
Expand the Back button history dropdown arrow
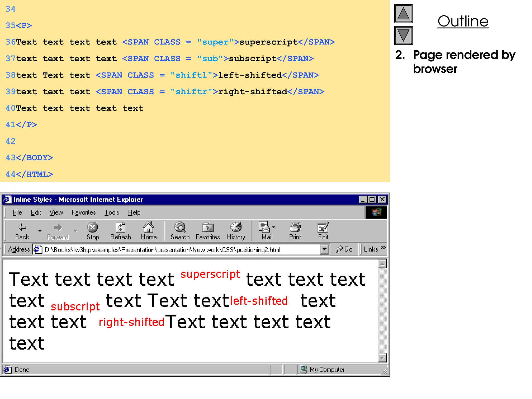40,231
